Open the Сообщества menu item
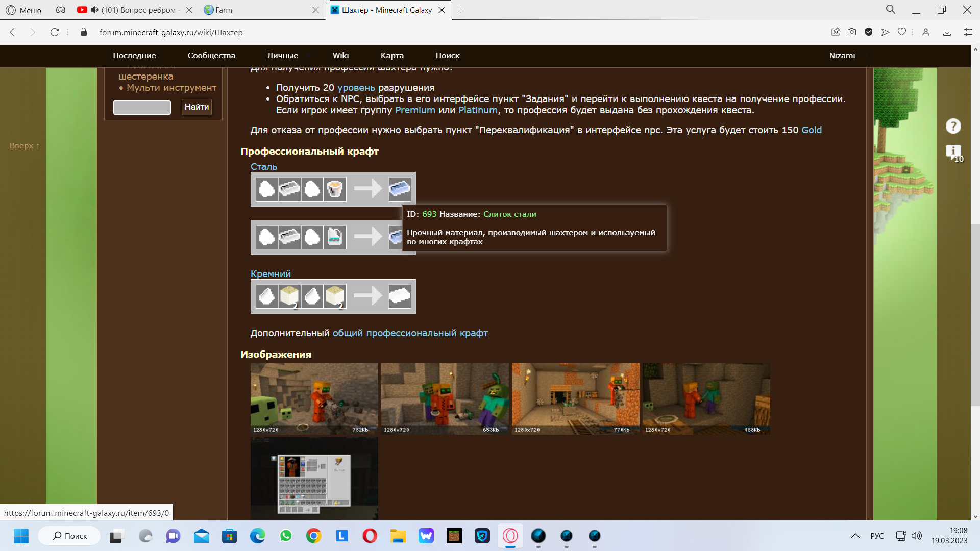Image resolution: width=980 pixels, height=551 pixels. point(211,56)
